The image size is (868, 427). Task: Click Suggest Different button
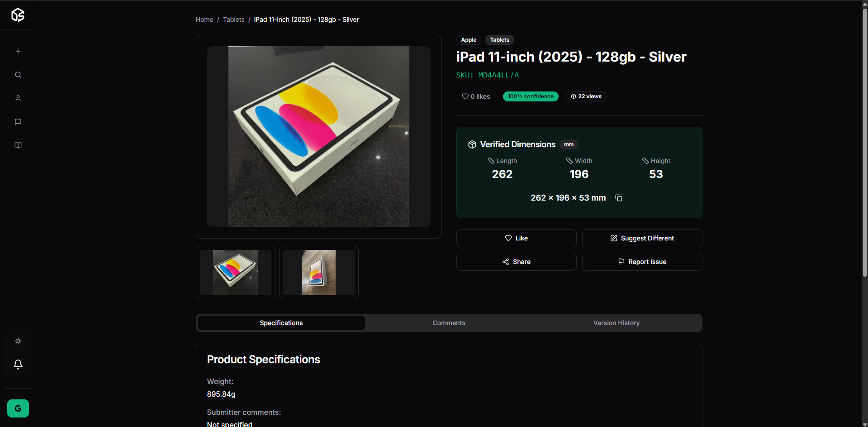tap(642, 238)
